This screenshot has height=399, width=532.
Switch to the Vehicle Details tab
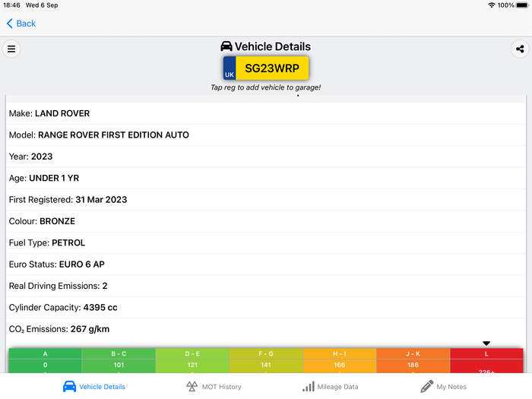click(94, 386)
